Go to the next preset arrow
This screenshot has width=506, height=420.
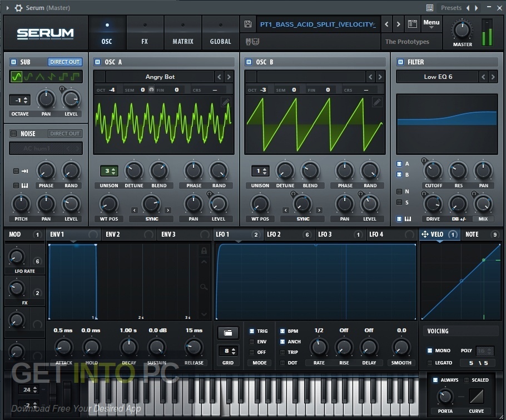[398, 24]
